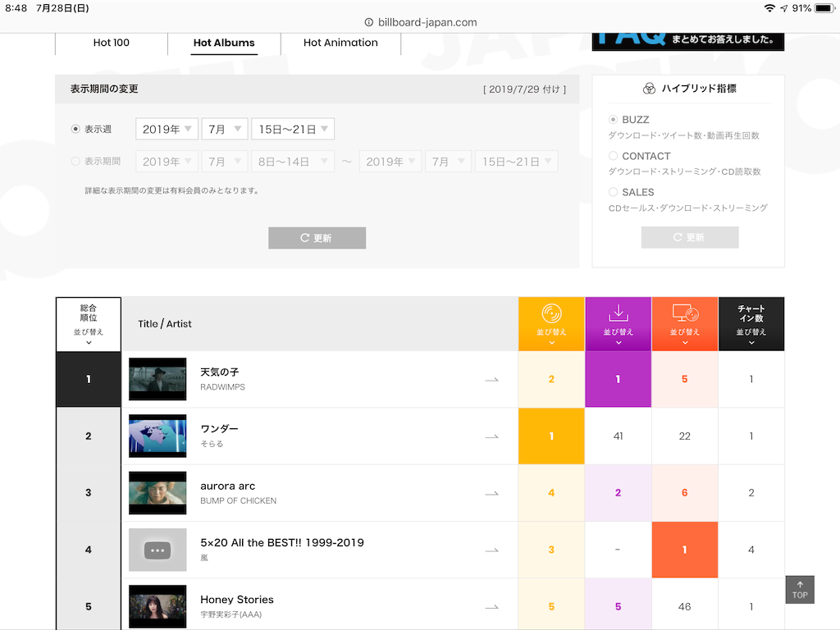The height and width of the screenshot is (630, 840).
Task: Click artist name RADWIMPS
Action: [222, 387]
